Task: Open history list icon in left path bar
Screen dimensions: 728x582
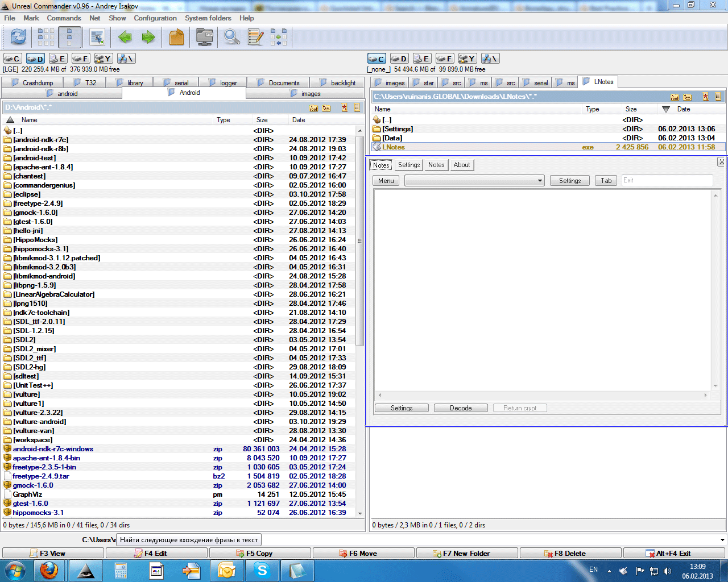Action: pyautogui.click(x=357, y=107)
